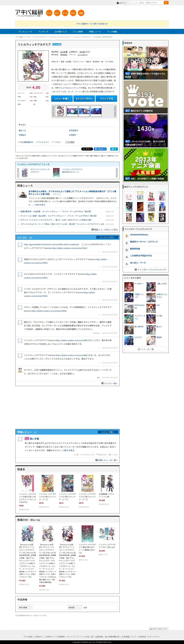Open the 2013春映画OVA tag
184x644 pixels.
[x=27, y=142]
